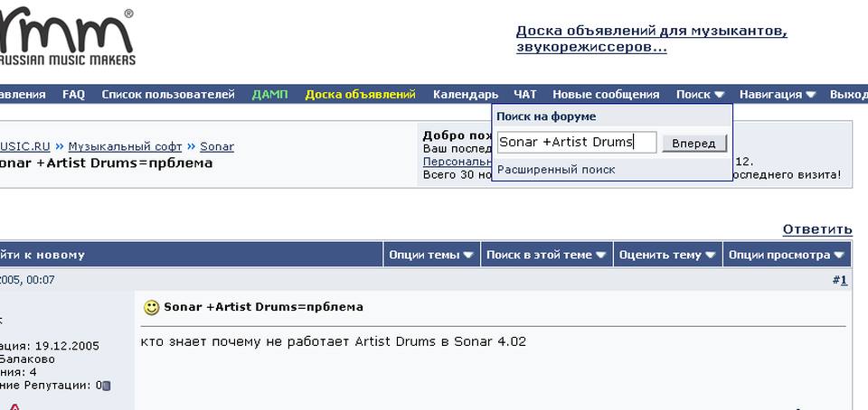The height and width of the screenshot is (410, 868).
Task: Click into the forum search text field
Action: click(x=576, y=142)
